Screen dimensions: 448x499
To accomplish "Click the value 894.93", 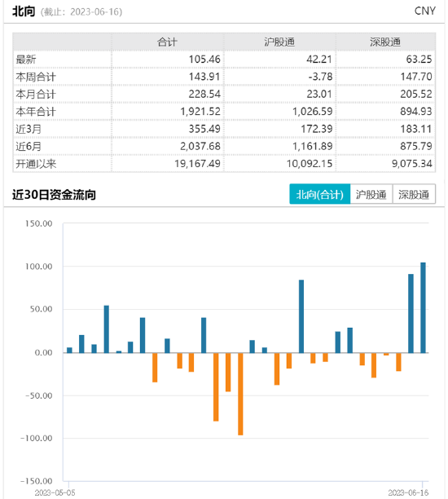I will (x=416, y=112).
